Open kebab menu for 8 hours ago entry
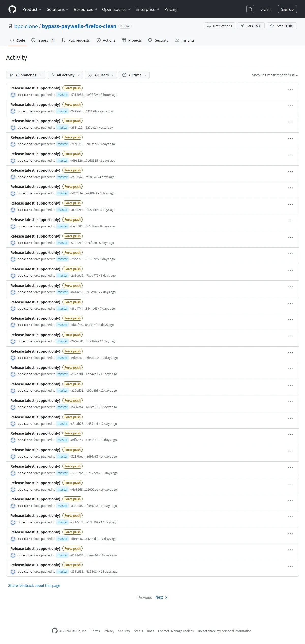Image resolution: width=305 pixels, height=644 pixels. 291,89
